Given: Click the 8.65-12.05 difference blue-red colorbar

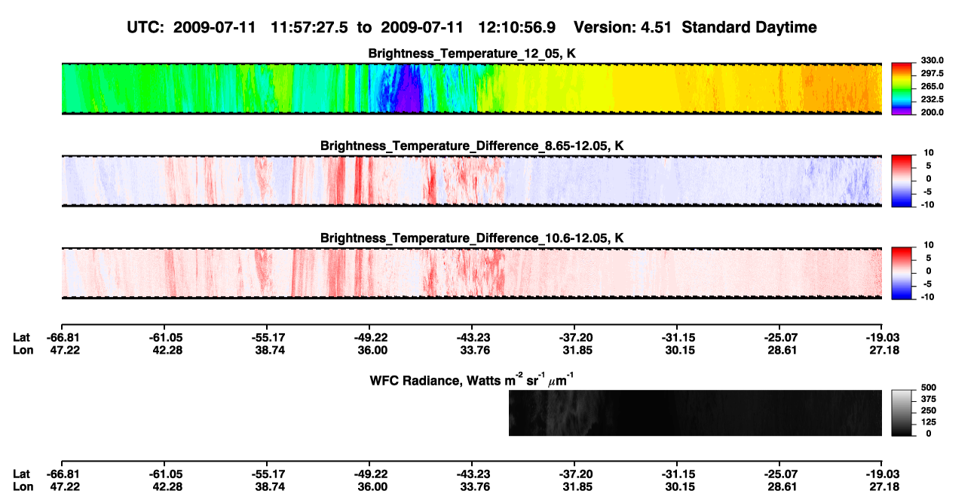Looking at the screenshot, I should (902, 179).
